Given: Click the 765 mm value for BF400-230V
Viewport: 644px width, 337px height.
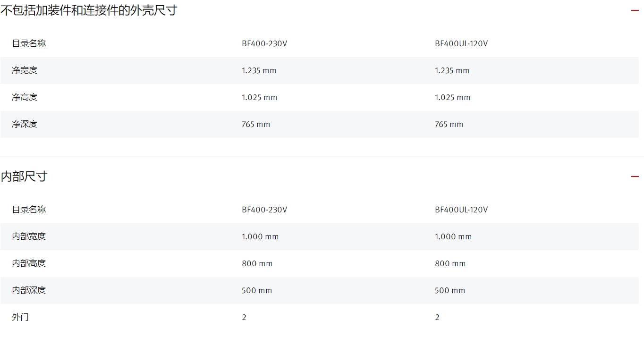Looking at the screenshot, I should 256,125.
